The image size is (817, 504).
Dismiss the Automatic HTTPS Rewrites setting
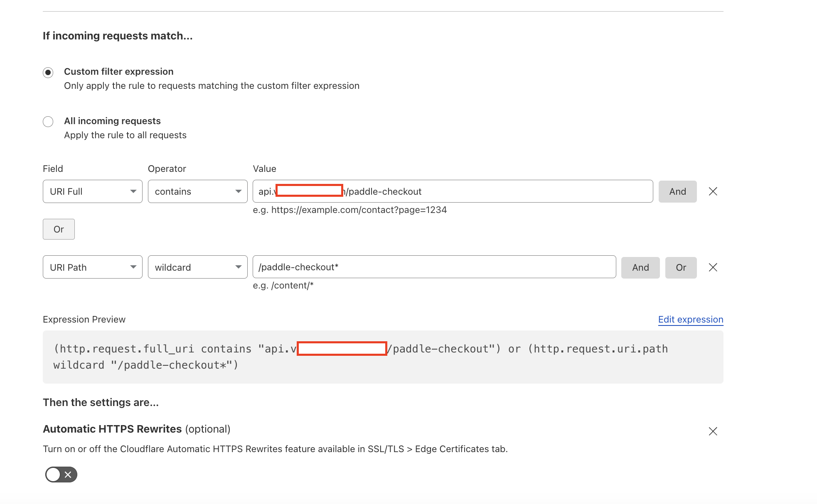pyautogui.click(x=713, y=431)
